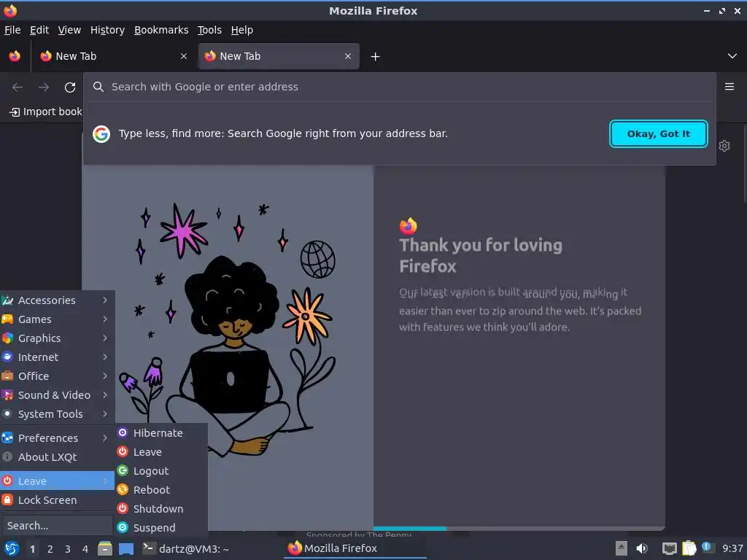Expand the System Tools submenu
The height and width of the screenshot is (560, 747).
tap(57, 414)
